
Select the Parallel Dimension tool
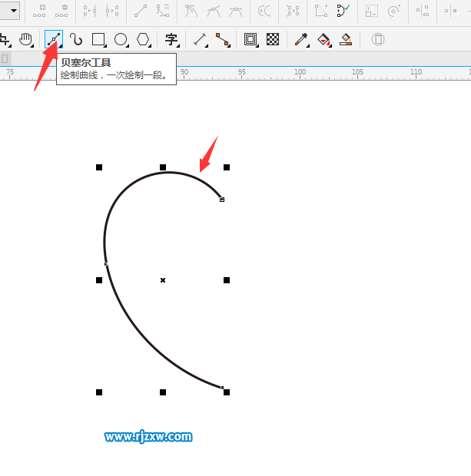tap(200, 39)
